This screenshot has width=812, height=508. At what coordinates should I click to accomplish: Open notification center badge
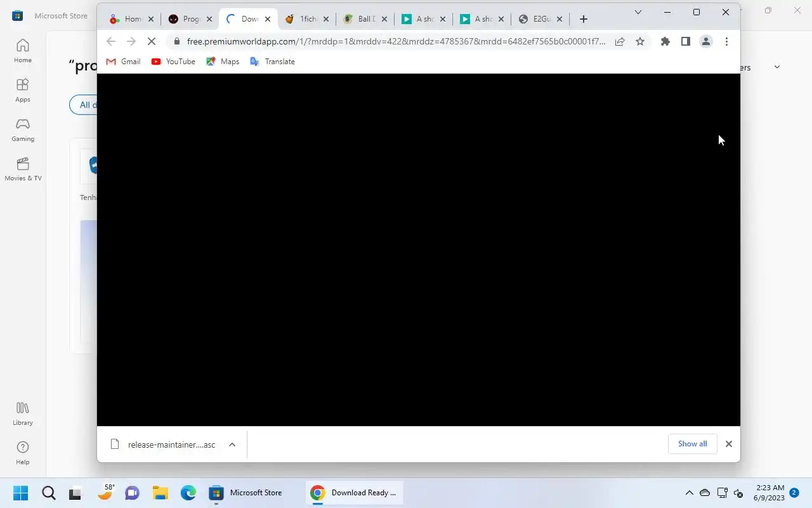click(794, 493)
